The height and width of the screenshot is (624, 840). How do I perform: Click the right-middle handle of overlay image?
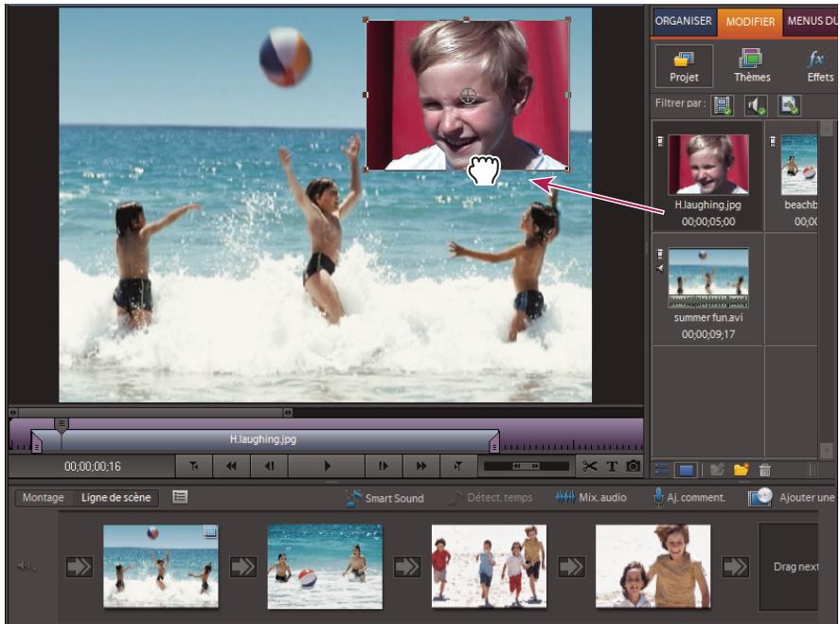pos(568,95)
